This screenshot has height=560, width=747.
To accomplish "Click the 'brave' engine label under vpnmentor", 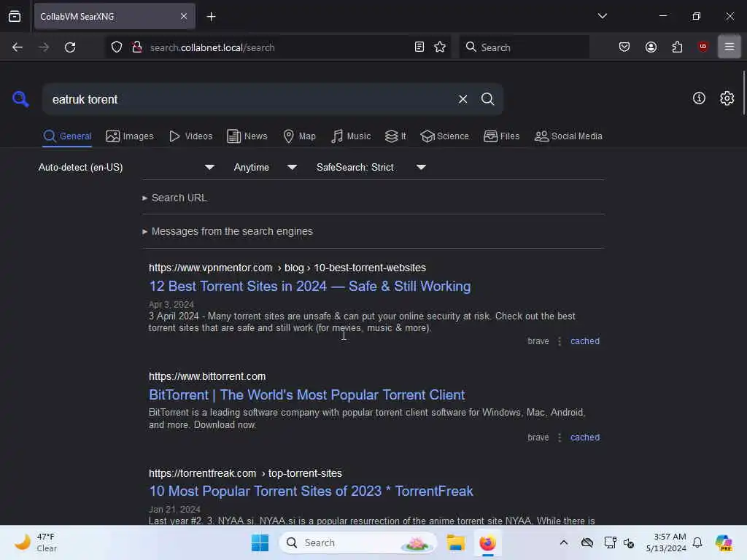I will 538,341.
